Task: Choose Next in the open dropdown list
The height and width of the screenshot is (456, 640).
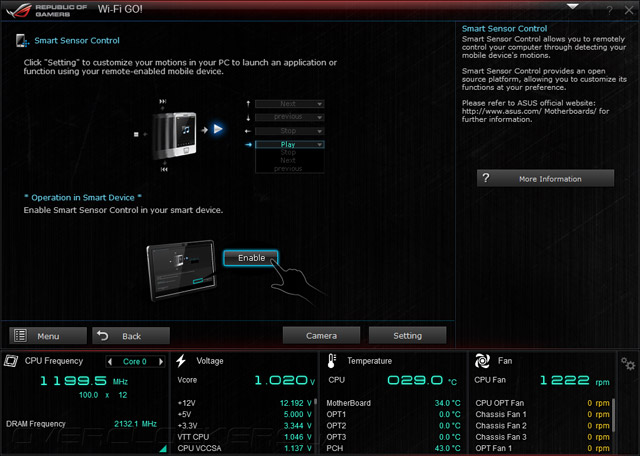Action: tap(288, 160)
